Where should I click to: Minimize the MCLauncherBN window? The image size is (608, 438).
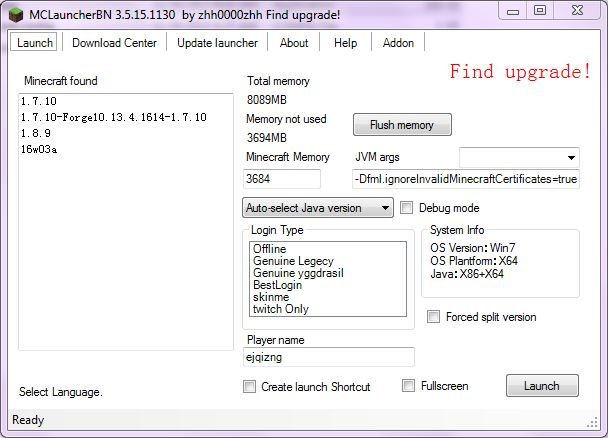pos(513,11)
